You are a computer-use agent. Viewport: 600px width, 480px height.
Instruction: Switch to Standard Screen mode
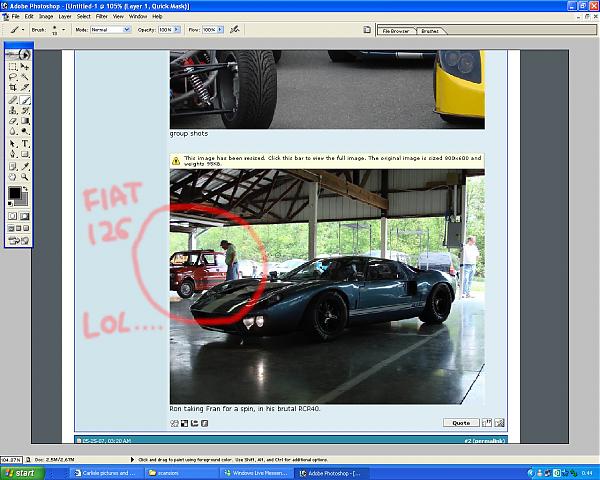(11, 229)
